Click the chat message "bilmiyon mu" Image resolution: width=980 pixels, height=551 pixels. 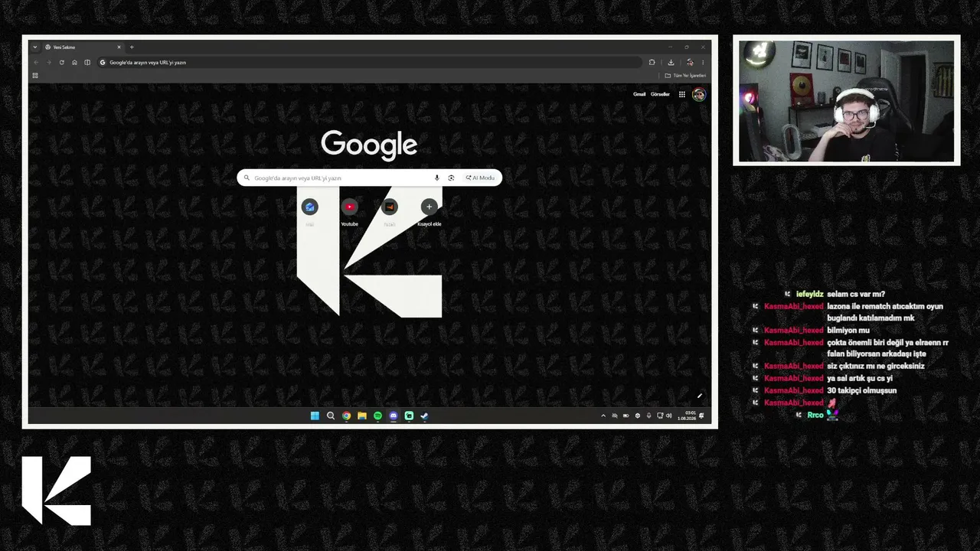(x=848, y=331)
